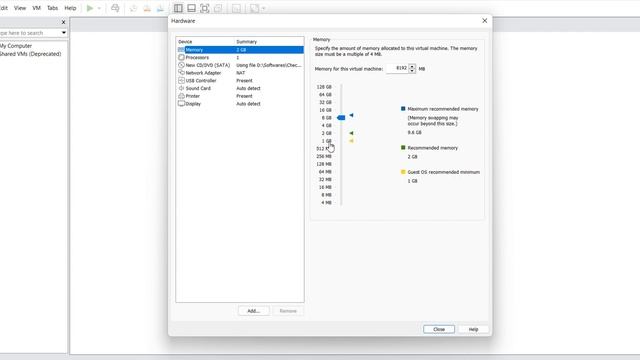Click the Manage Snapshots toolbar icon
This screenshot has width=640, height=360.
click(160, 8)
